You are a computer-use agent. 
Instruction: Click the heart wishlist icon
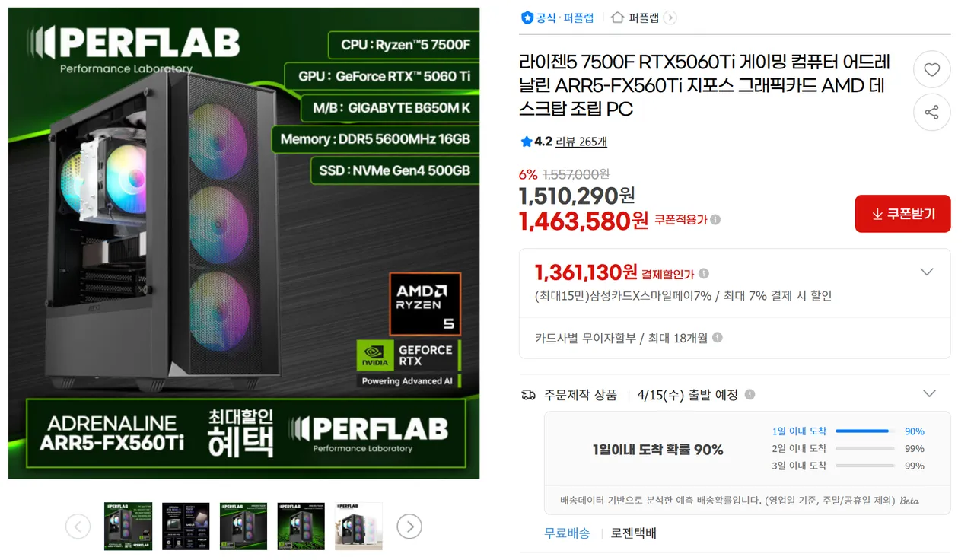931,70
